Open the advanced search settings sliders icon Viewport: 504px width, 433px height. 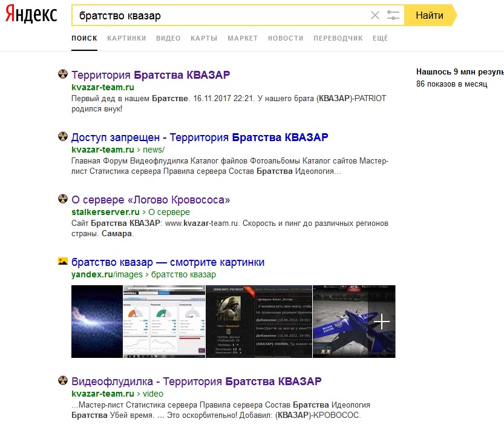(x=393, y=15)
